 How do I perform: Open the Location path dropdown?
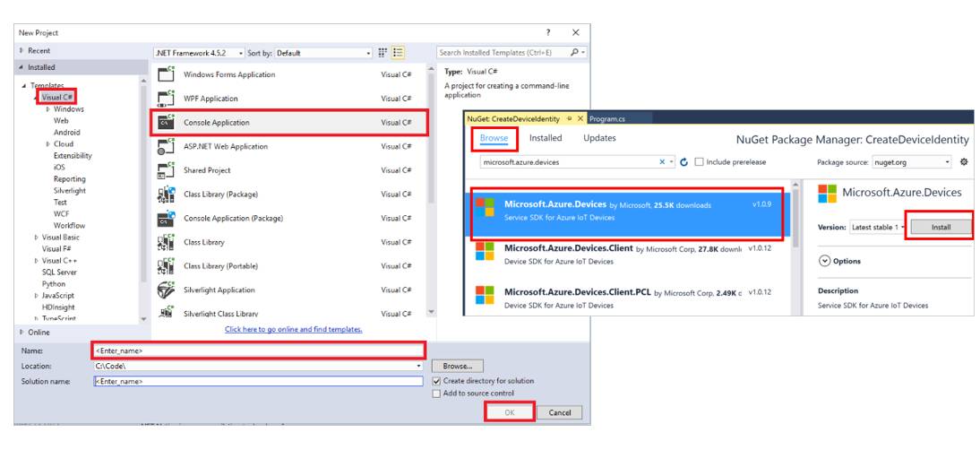pyautogui.click(x=418, y=366)
